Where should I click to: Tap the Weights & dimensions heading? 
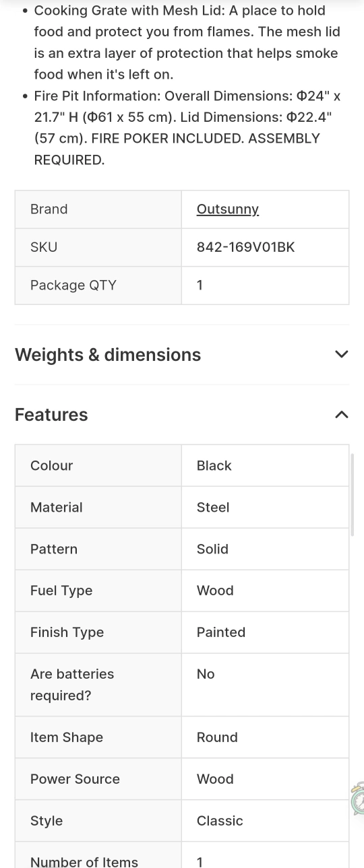[108, 355]
